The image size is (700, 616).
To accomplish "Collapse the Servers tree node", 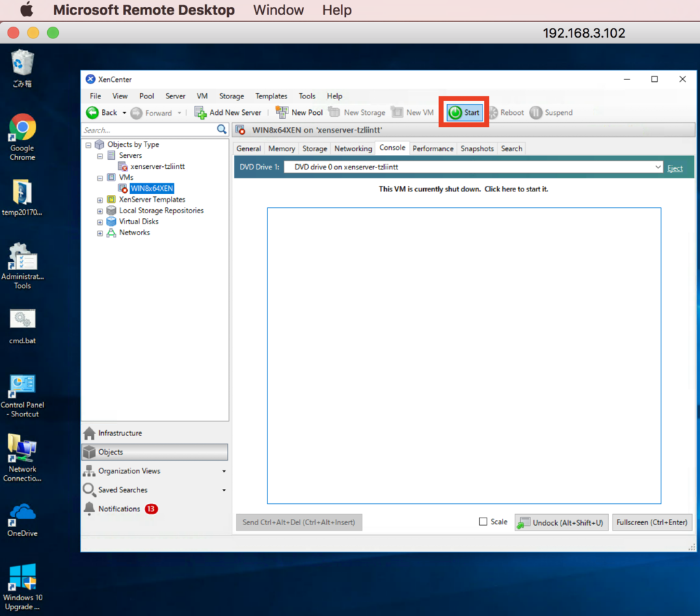I will (100, 157).
